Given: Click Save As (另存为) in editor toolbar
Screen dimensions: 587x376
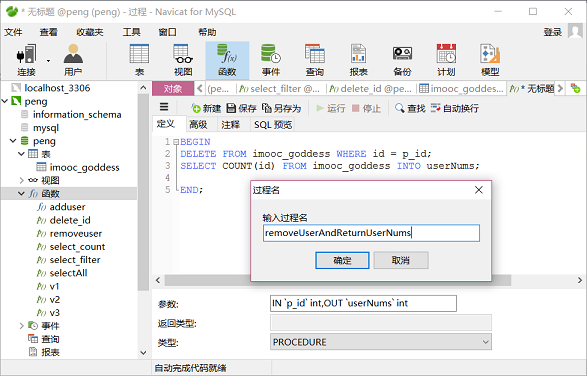Looking at the screenshot, I should coord(282,108).
